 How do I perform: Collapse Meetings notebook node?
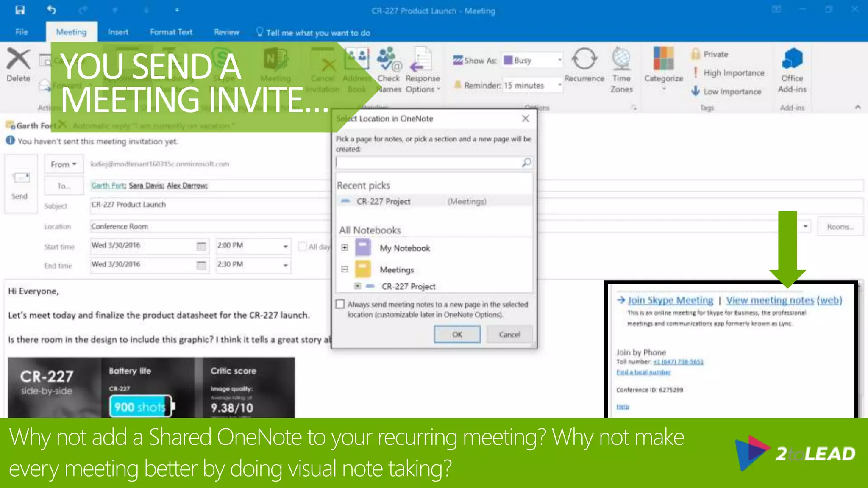(345, 269)
